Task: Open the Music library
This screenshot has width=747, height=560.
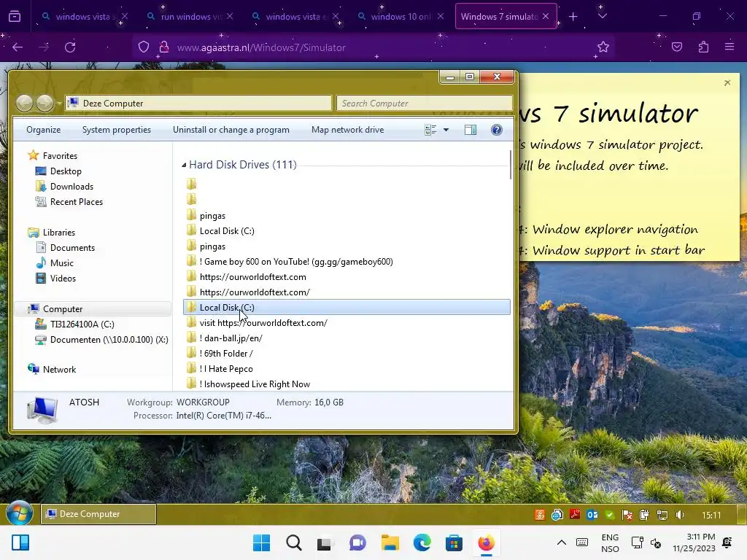Action: point(61,262)
